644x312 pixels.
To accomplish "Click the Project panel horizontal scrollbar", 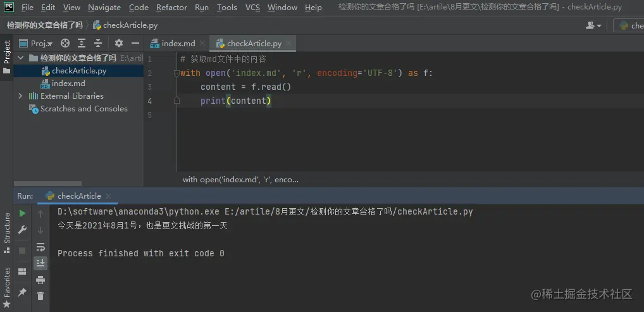I will pyautogui.click(x=47, y=184).
